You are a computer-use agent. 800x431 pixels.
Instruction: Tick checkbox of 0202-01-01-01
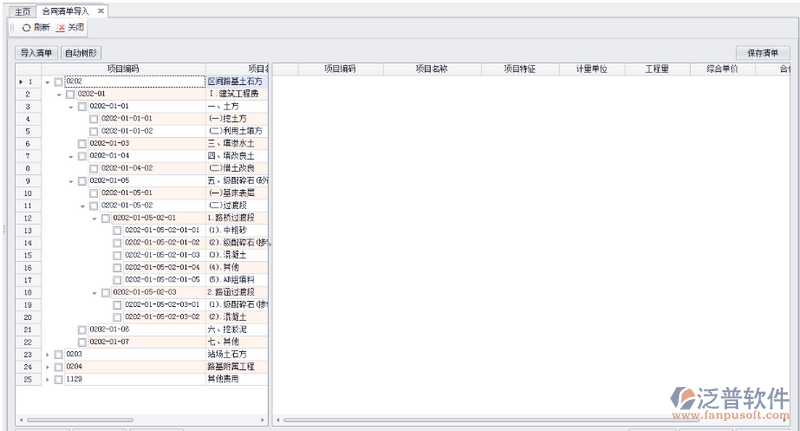(x=94, y=119)
